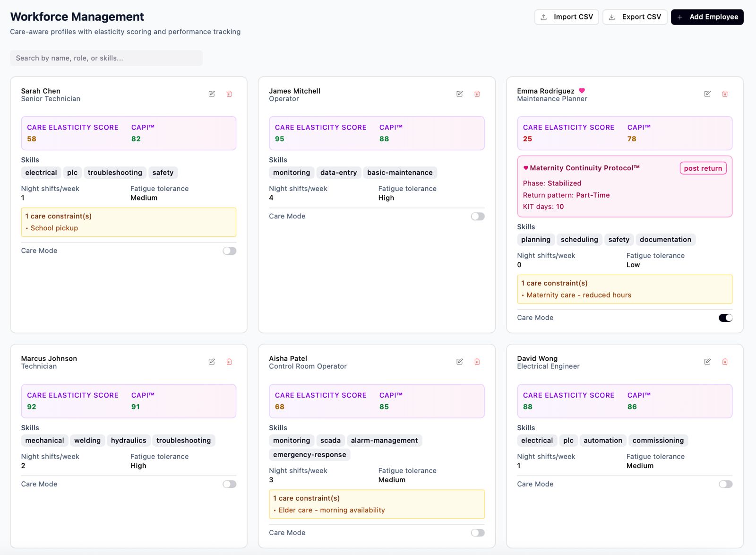Export the employee list as CSV
756x555 pixels.
pyautogui.click(x=635, y=17)
